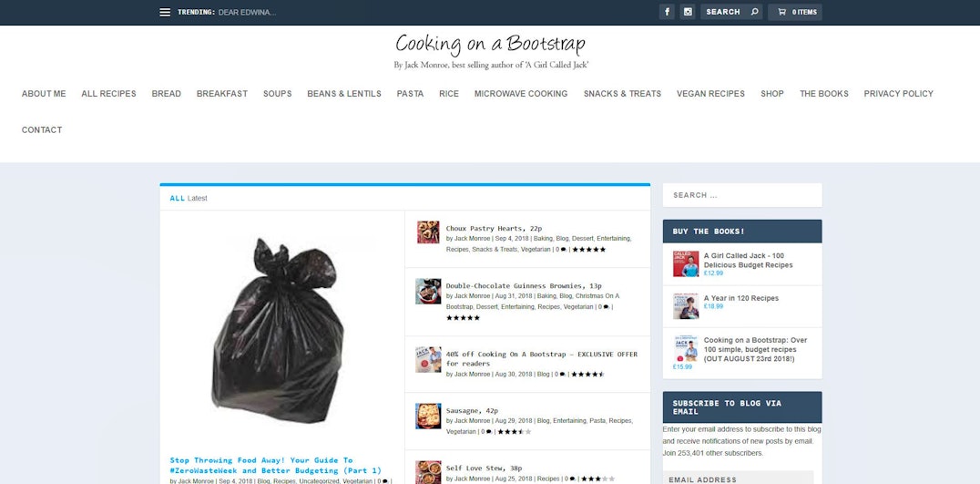Go to the Bread category
Screen dimensions: 980x484
pyautogui.click(x=167, y=94)
